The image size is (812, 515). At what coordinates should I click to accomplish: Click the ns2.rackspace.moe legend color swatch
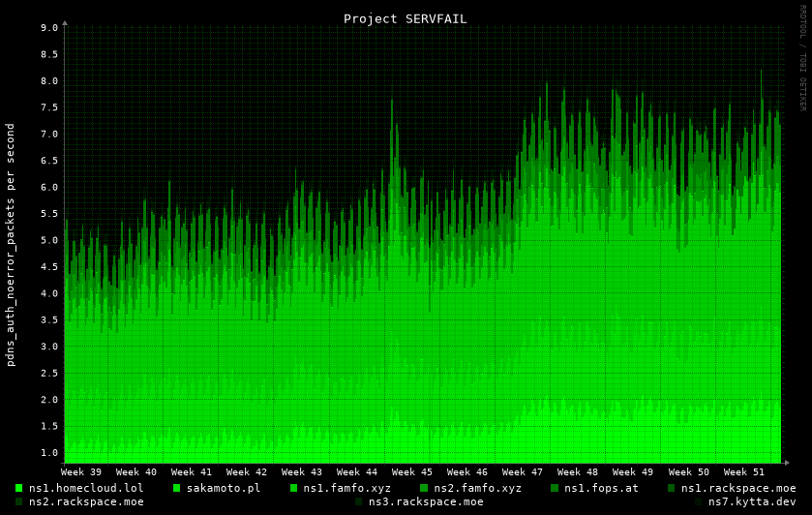coord(19,501)
